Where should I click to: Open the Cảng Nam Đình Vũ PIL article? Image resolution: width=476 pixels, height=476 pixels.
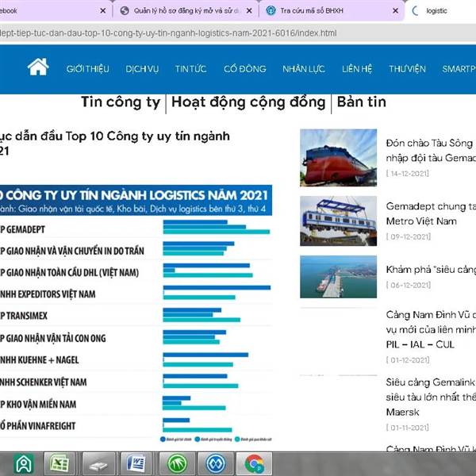[431, 329]
